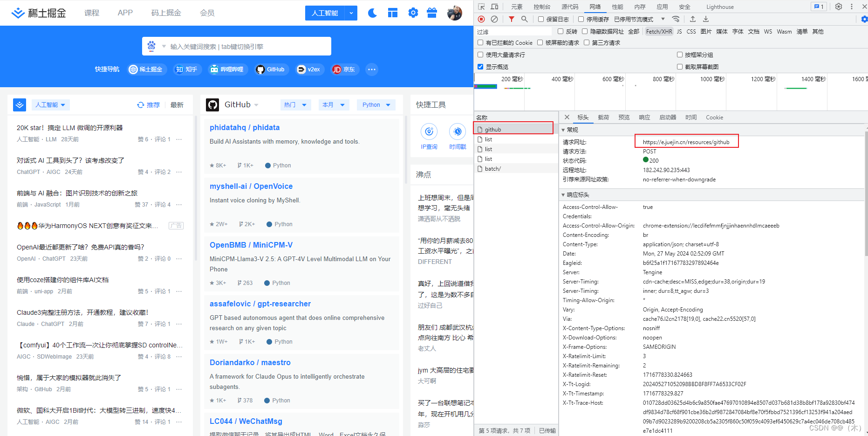Screen dimensions: 868x436
Task: Open the 人工智能 category dropdown in article list
Action: (51, 105)
